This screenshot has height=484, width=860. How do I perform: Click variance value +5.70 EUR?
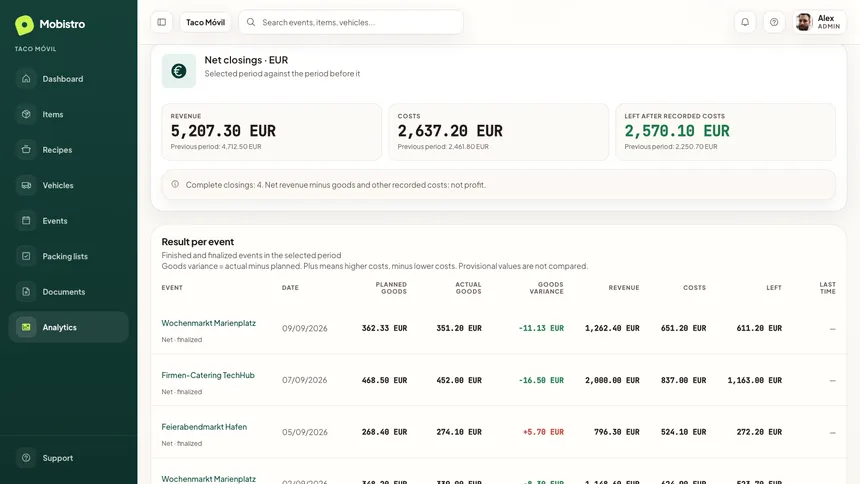pyautogui.click(x=543, y=432)
